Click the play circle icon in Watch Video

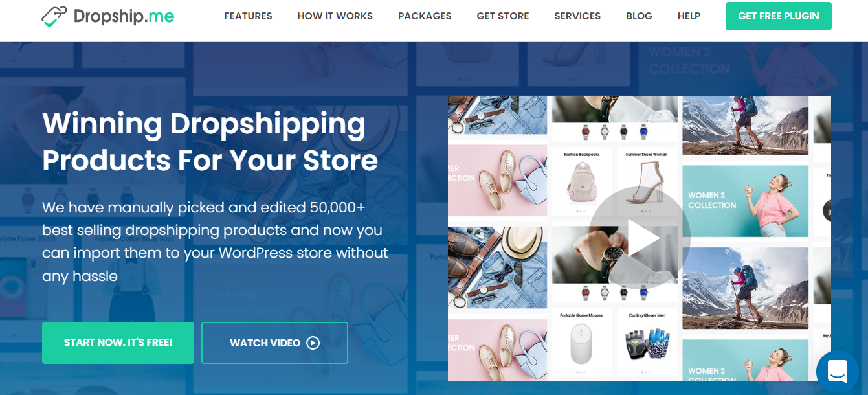coord(313,343)
